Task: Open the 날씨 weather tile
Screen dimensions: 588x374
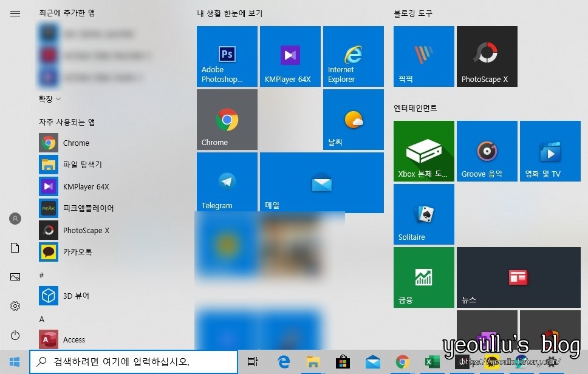Action: (x=354, y=120)
